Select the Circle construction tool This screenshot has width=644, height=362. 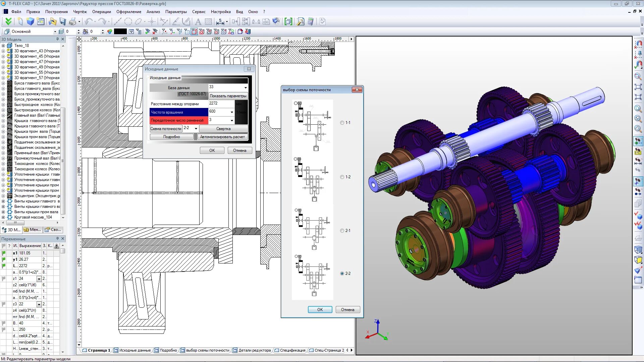point(128,22)
